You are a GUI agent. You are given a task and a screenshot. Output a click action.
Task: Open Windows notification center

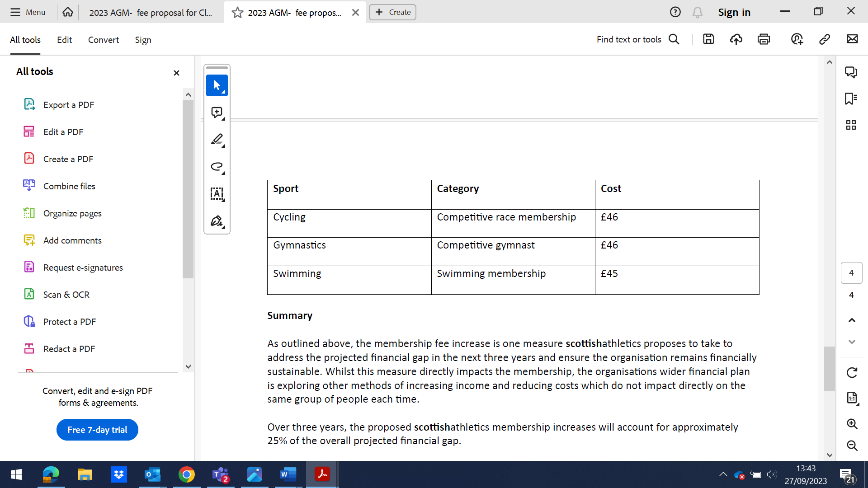(847, 475)
